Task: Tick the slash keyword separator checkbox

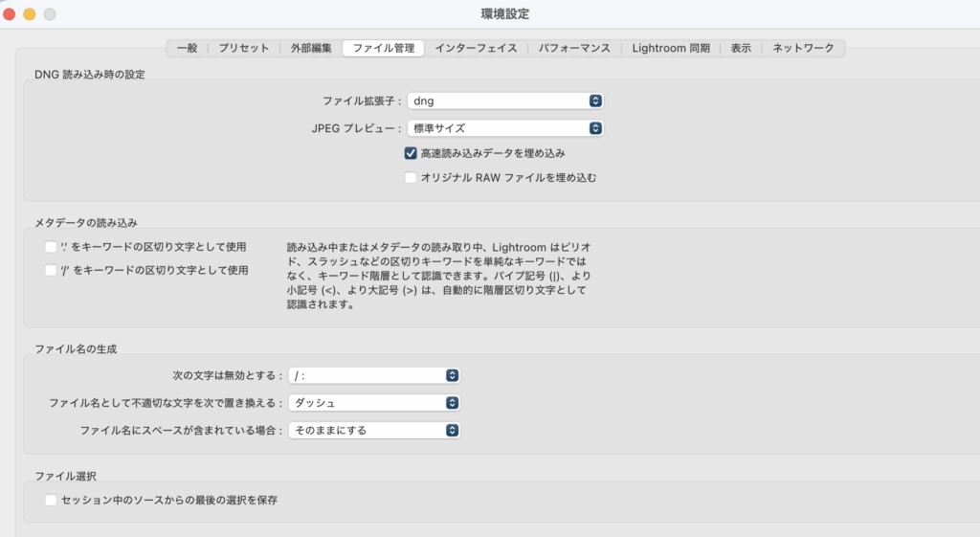Action: 51,271
